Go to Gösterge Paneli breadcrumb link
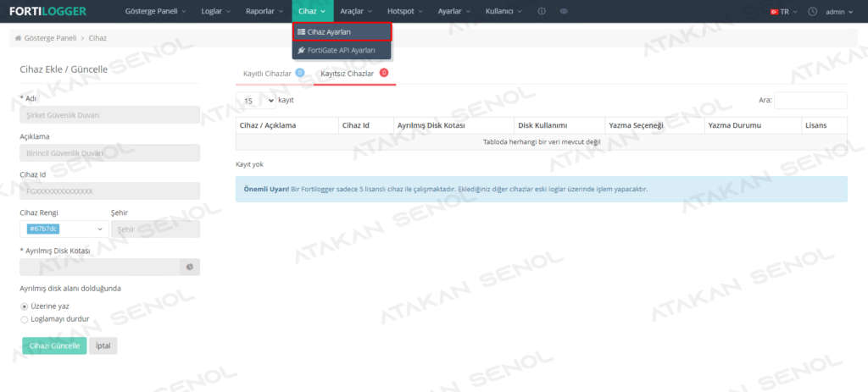The width and height of the screenshot is (868, 392). click(x=50, y=38)
